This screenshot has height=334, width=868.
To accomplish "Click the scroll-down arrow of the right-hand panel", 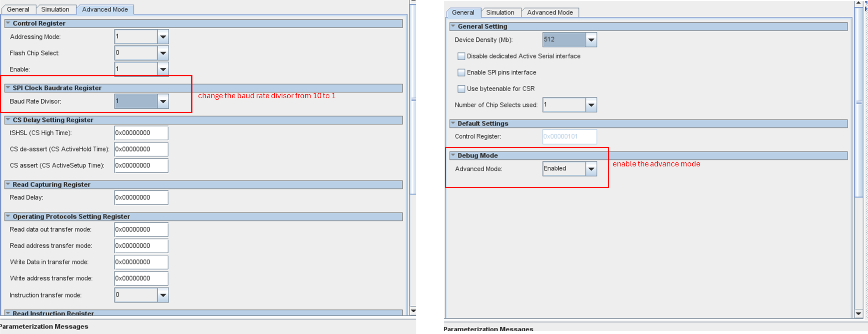I will pyautogui.click(x=859, y=314).
